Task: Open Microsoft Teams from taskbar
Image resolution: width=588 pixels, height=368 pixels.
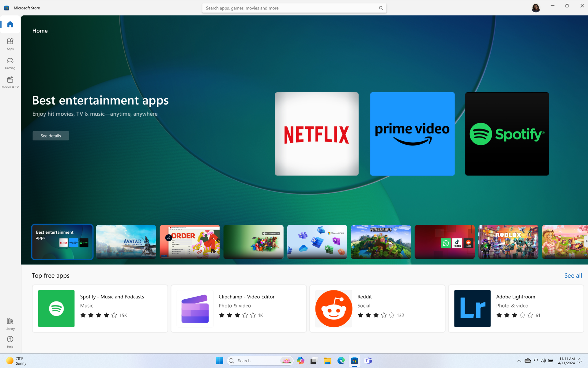Action: click(368, 361)
